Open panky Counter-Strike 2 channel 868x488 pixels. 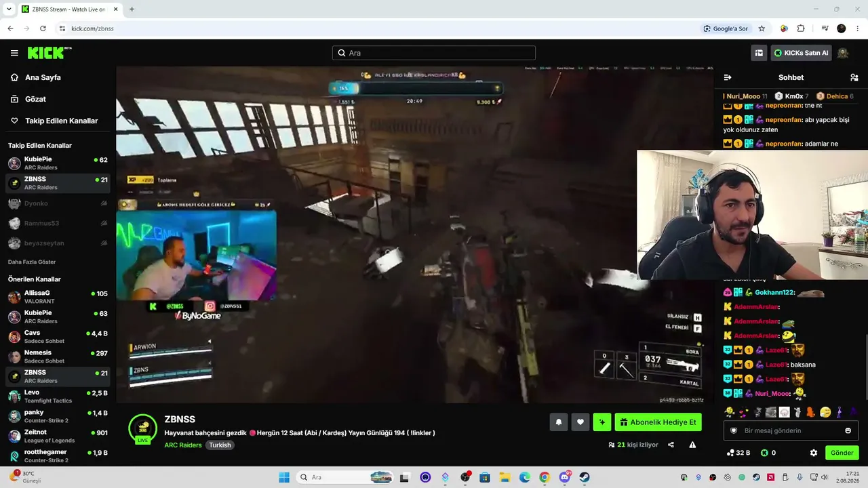pos(58,416)
